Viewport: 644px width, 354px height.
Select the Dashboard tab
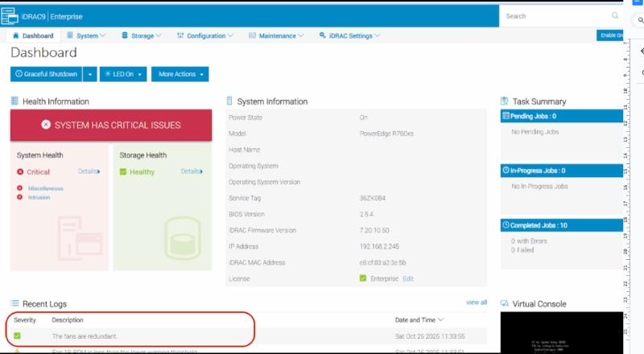pyautogui.click(x=33, y=35)
